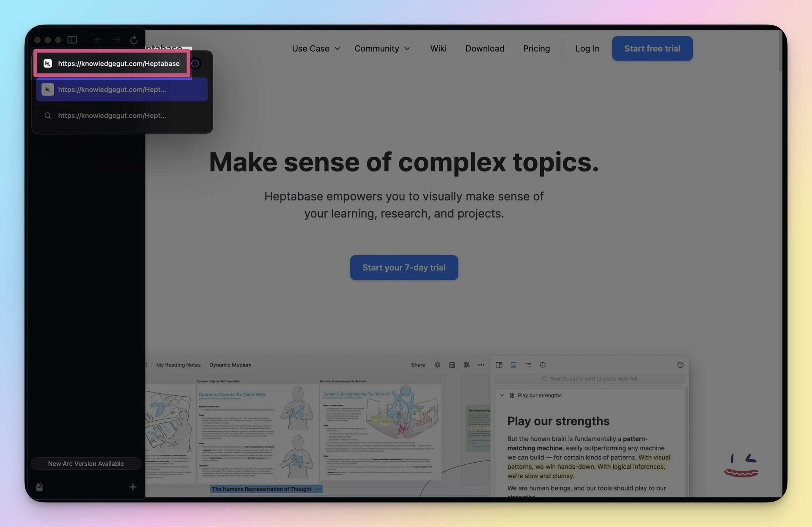Click the URL field with Heptabase address
Image resolution: width=812 pixels, height=527 pixels.
[x=118, y=63]
